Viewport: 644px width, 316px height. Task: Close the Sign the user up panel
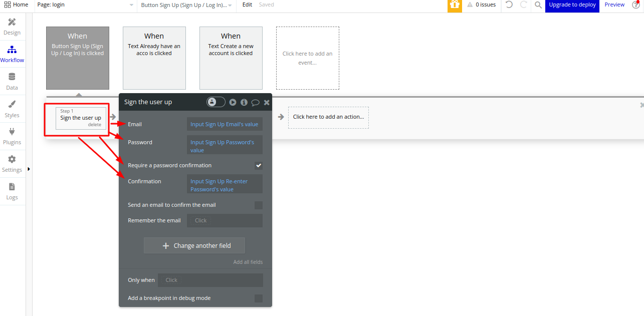[x=267, y=102]
